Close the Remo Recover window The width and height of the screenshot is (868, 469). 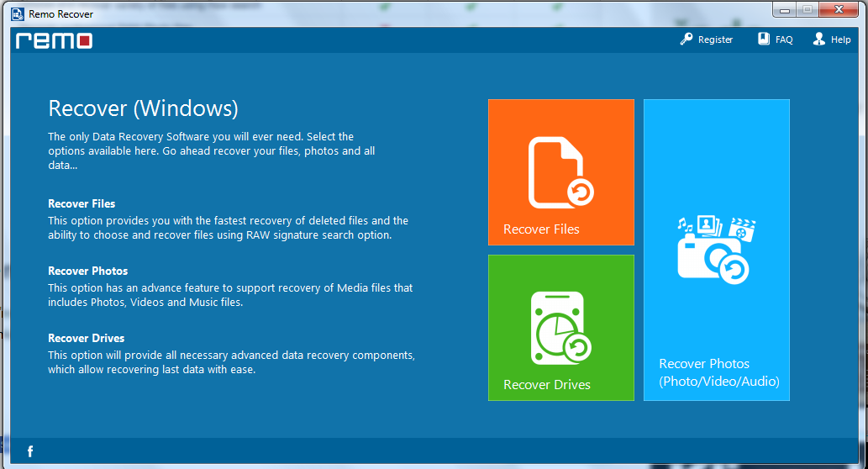pos(839,10)
